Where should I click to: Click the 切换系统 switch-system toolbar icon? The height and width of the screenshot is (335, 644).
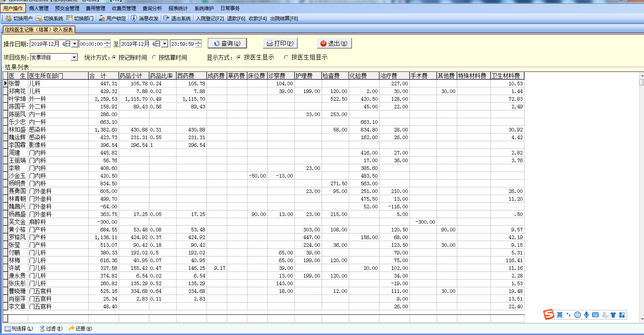[x=39, y=18]
